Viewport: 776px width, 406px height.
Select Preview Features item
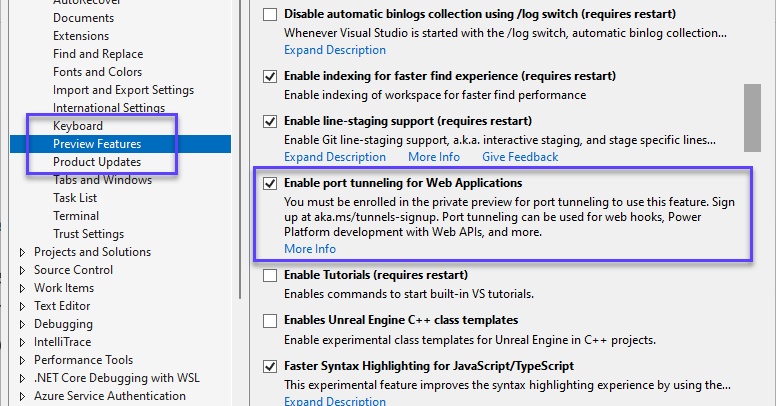(120, 144)
